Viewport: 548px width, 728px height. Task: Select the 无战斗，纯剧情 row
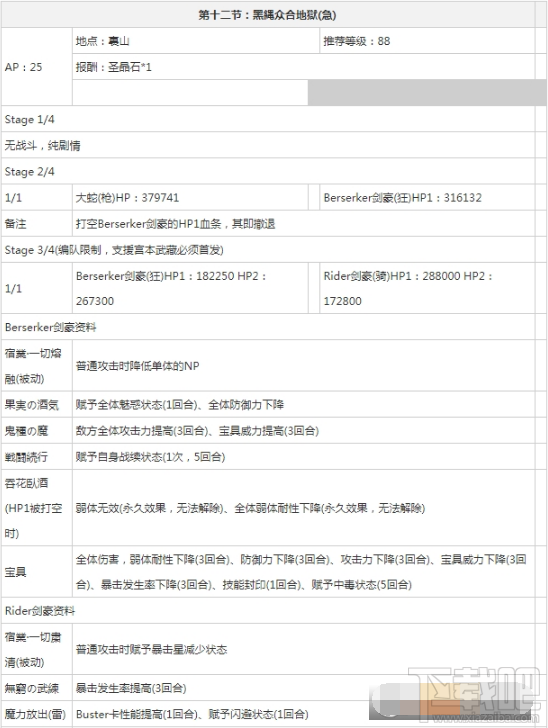pos(267,145)
